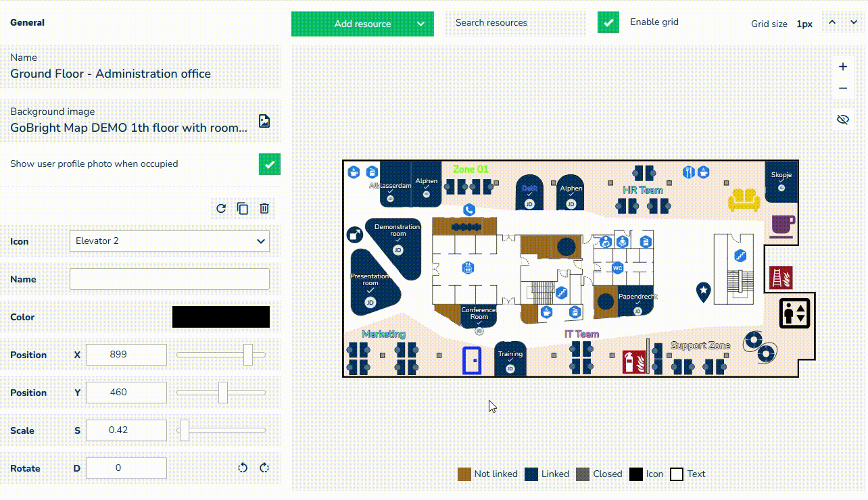Screen dimensions: 868x500
Task: Expand the Add resource dropdown arrow
Action: tap(420, 24)
